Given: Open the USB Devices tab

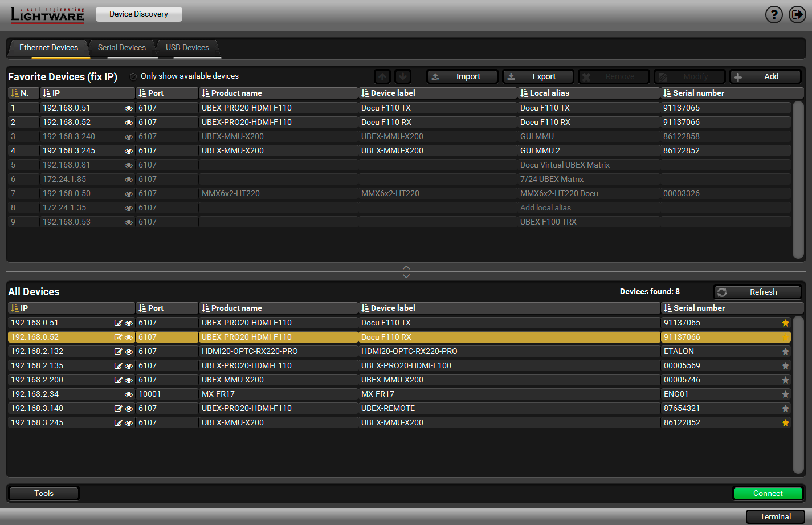Looking at the screenshot, I should pyautogui.click(x=187, y=48).
